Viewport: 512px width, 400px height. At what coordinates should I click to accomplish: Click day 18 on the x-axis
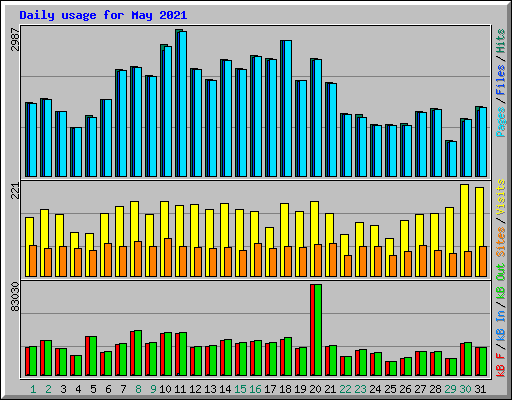285,389
